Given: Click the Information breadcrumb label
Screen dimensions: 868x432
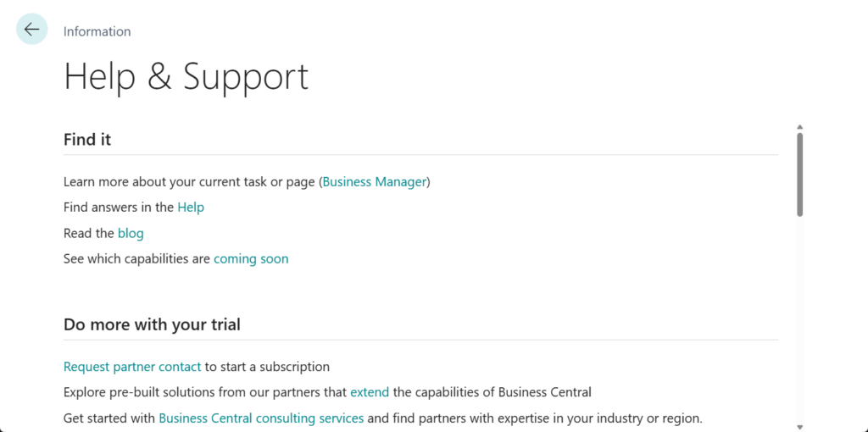Looking at the screenshot, I should point(97,31).
